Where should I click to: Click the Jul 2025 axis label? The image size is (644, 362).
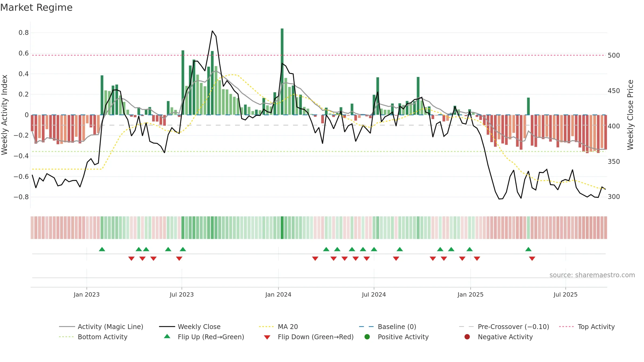click(x=565, y=294)
